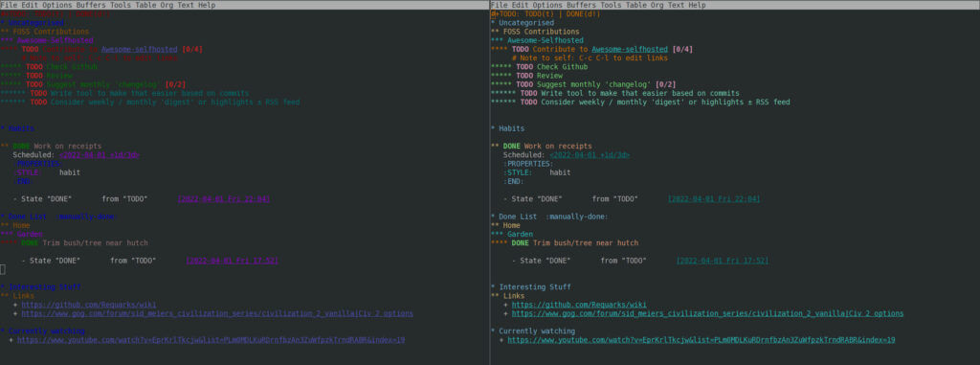Open the Table menu in the left window
980x365 pixels.
[x=146, y=5]
